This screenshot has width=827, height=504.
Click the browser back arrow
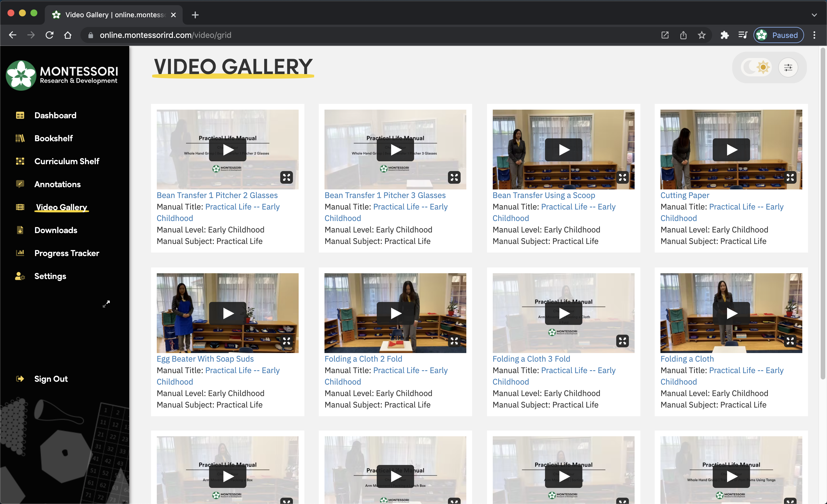tap(12, 35)
